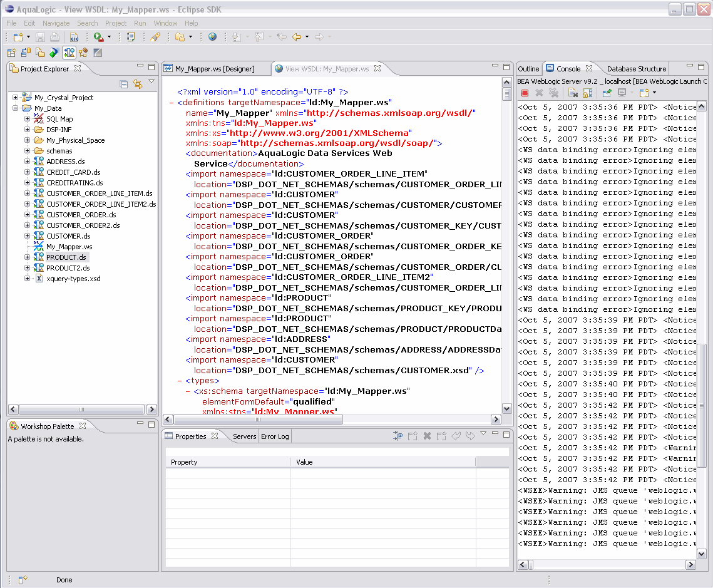Click the open folder toolbar icon
The width and height of the screenshot is (713, 588).
click(x=180, y=38)
